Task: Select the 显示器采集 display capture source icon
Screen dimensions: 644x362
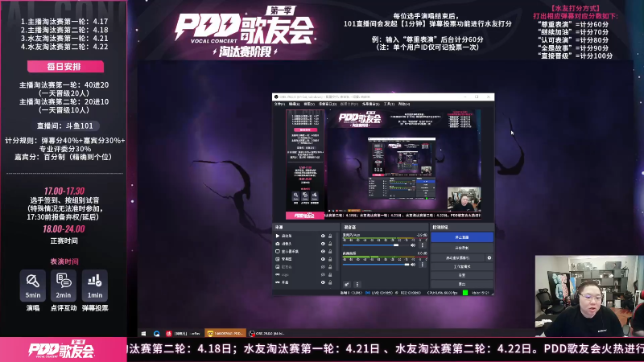Action: [278, 251]
